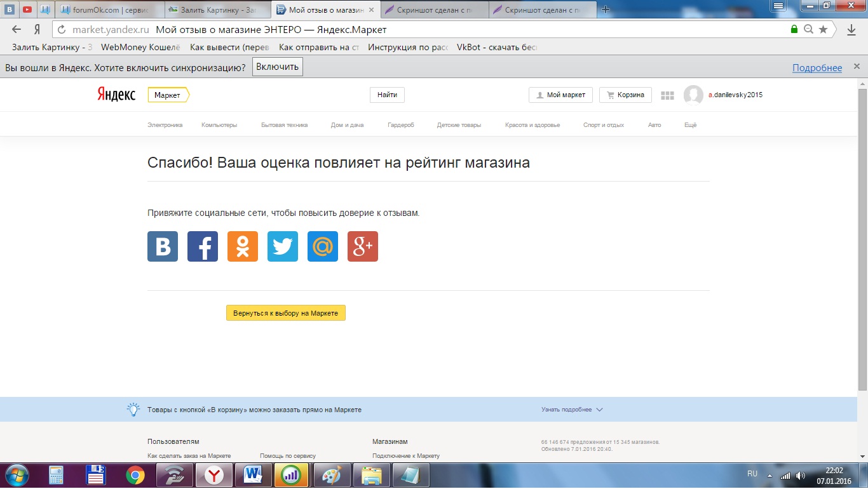Link your Facebook account
Screen dimensions: 868x489
(203, 246)
